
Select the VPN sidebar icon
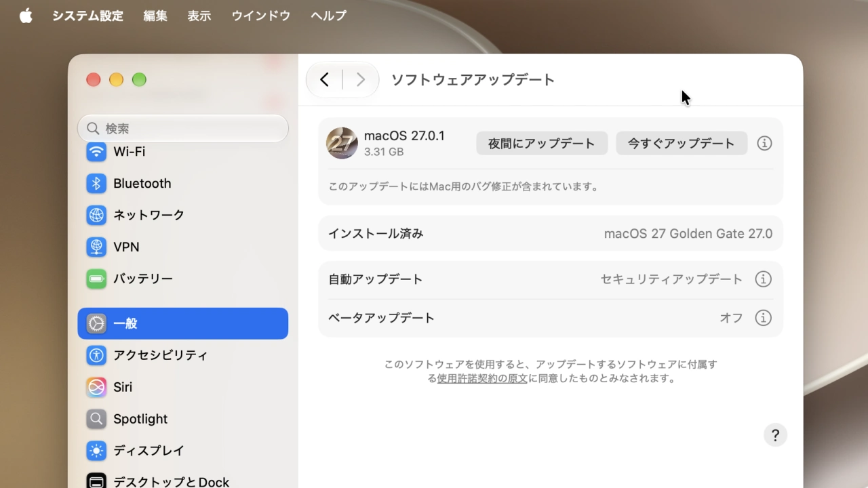96,247
